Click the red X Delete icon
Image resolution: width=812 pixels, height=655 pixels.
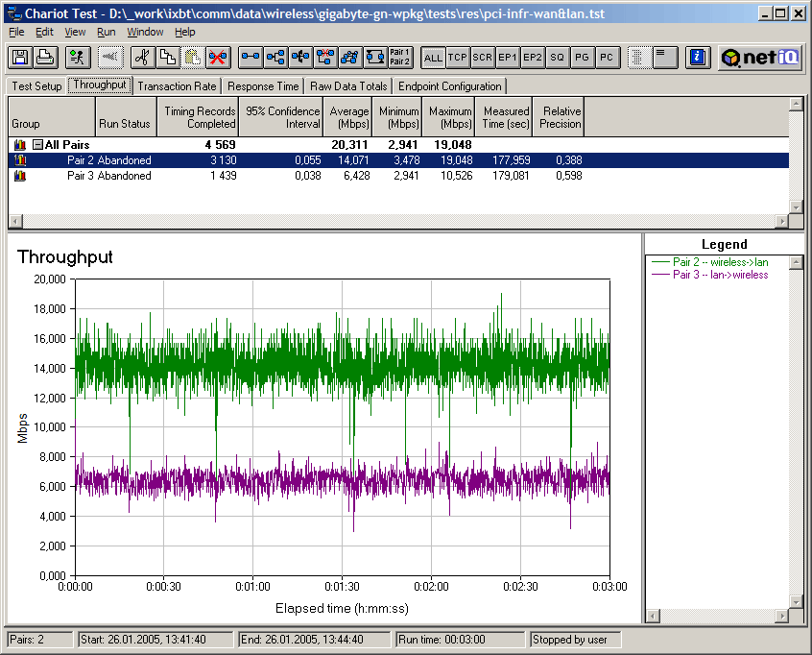pyautogui.click(x=217, y=58)
